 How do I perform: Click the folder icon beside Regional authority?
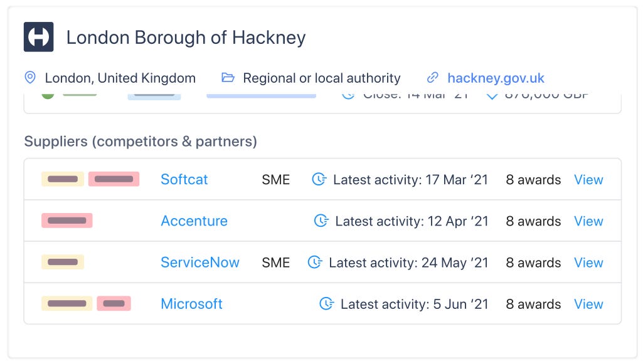[228, 78]
